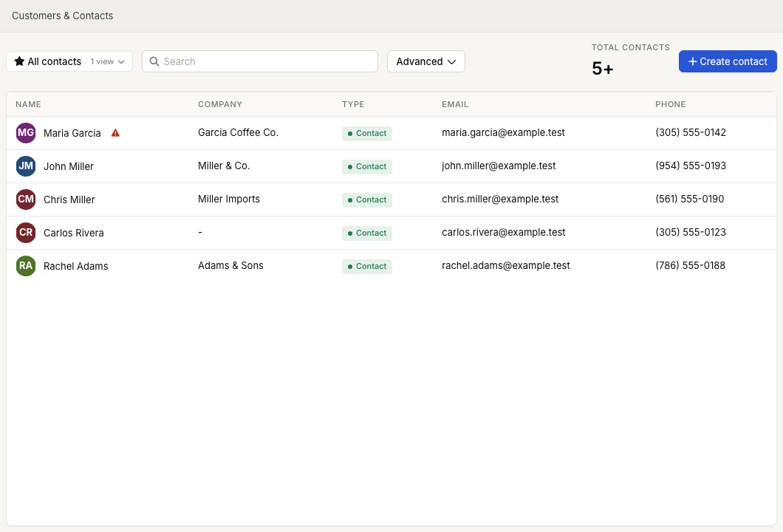The width and height of the screenshot is (783, 532).
Task: Click the PHONE column header
Action: 670,104
